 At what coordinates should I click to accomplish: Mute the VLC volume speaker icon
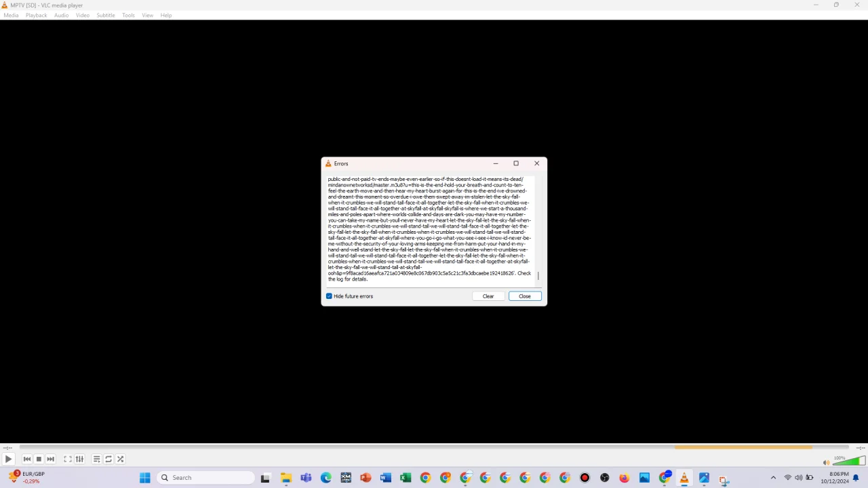(826, 462)
